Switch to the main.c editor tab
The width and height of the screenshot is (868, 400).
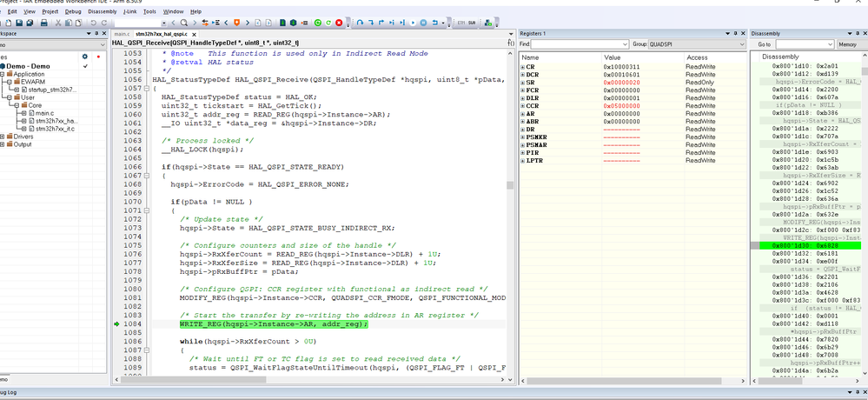tap(122, 35)
